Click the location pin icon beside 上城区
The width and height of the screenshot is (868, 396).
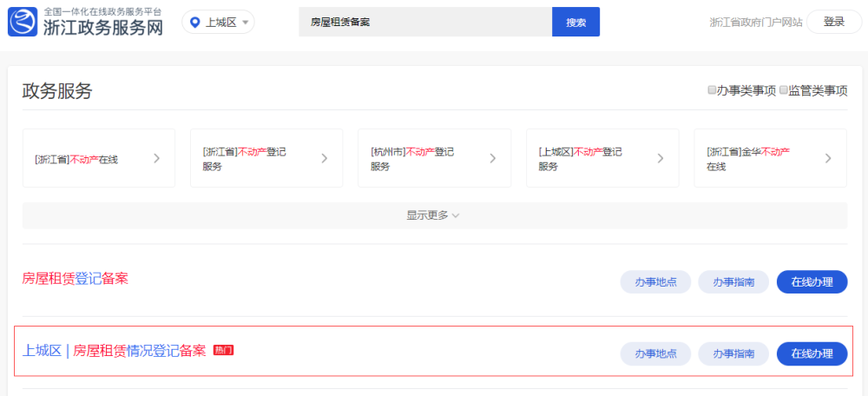(x=194, y=23)
